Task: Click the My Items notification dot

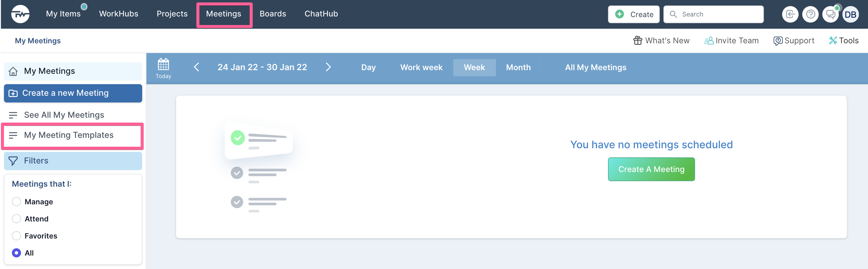Action: tap(84, 6)
